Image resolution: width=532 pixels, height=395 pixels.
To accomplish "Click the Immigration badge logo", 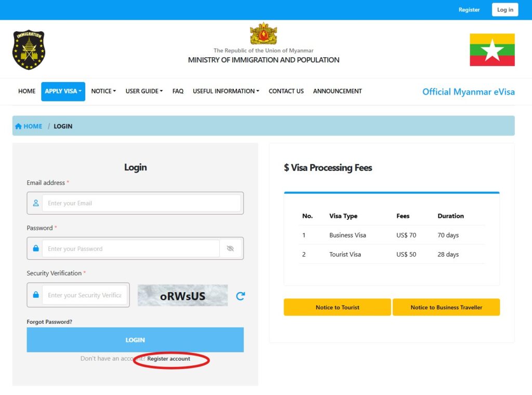I will 29,50.
